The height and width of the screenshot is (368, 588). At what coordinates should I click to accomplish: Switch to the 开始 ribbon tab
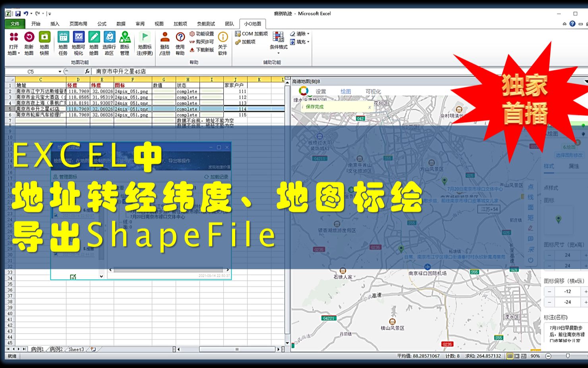point(36,24)
